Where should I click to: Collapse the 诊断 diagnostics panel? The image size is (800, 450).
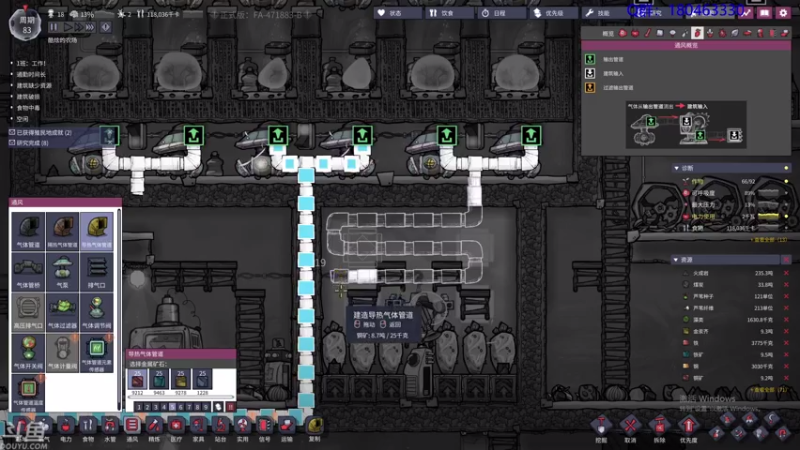coord(677,168)
